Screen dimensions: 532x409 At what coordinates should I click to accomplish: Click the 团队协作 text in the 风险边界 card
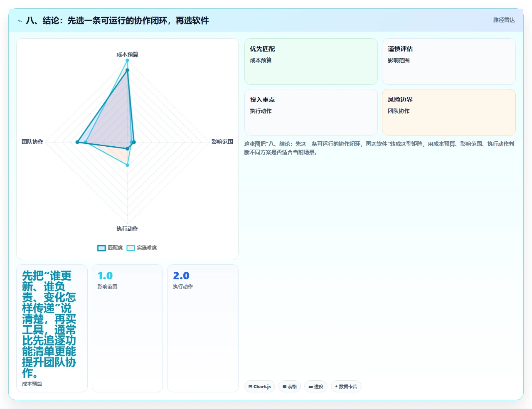coord(399,111)
